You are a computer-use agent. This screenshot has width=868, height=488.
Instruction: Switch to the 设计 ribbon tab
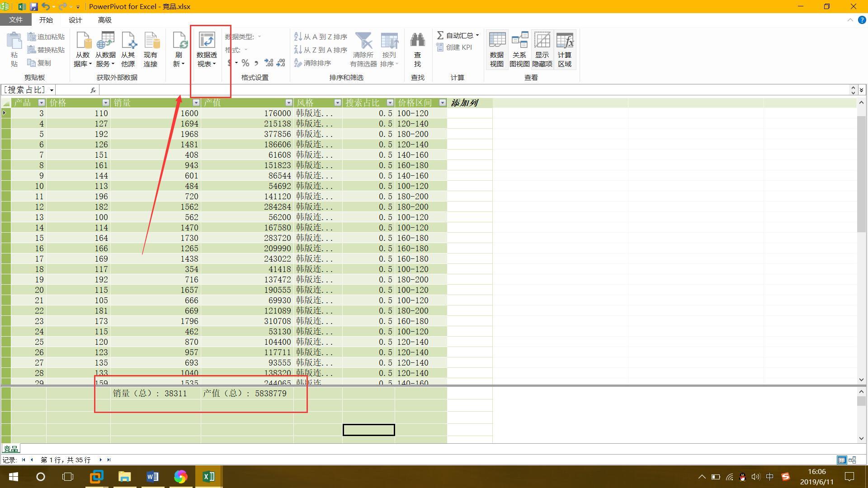point(75,20)
